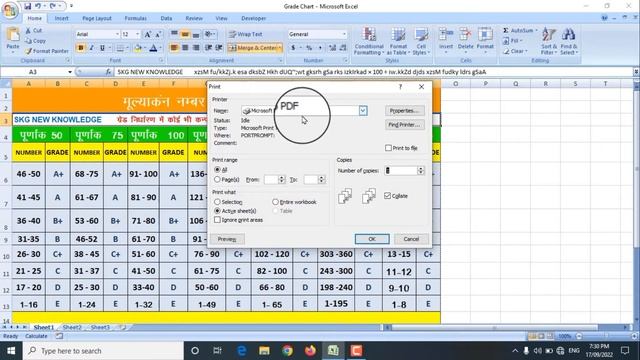Toggle Italic formatting
The image size is (640, 360).
pos(91,48)
